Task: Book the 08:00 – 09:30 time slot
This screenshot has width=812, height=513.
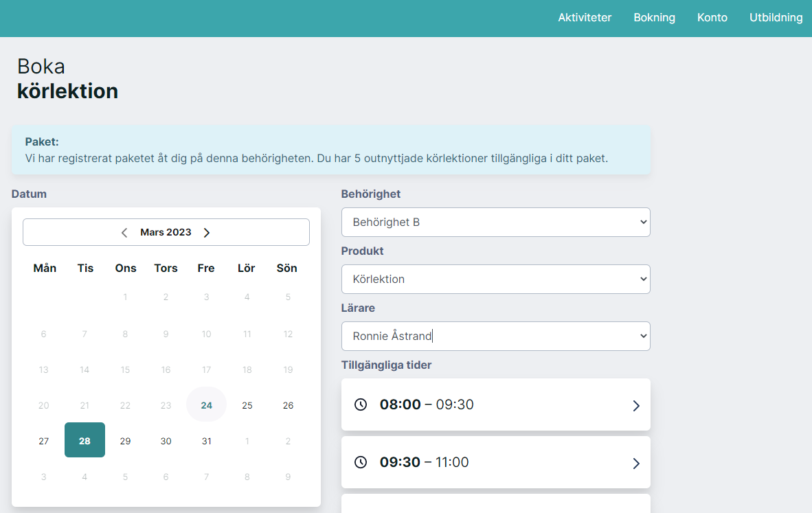Action: click(495, 404)
